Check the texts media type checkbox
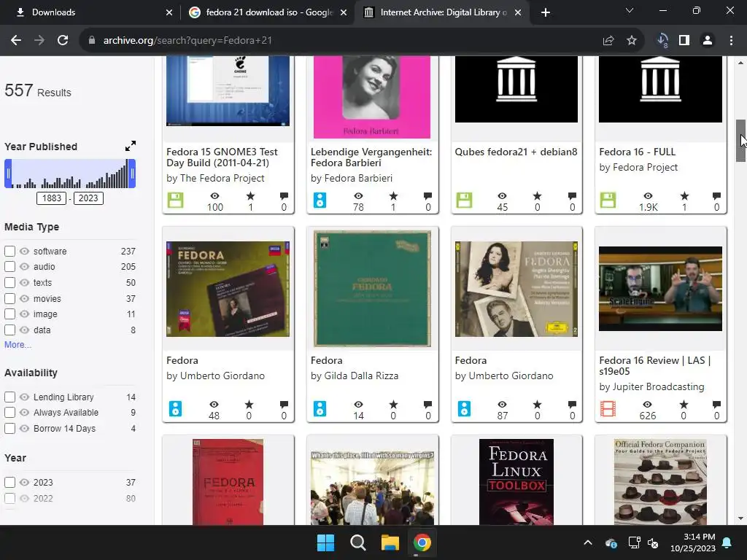747x560 pixels. [9, 282]
